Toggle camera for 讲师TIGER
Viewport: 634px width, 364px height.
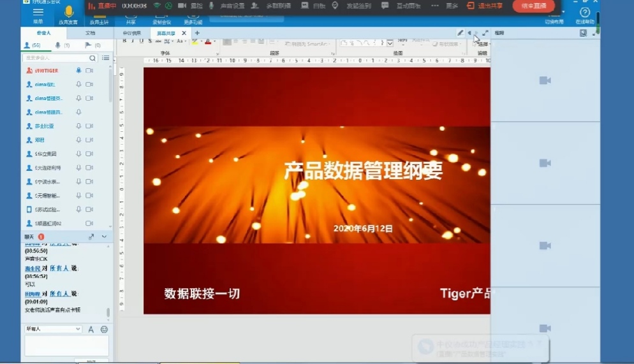(89, 70)
